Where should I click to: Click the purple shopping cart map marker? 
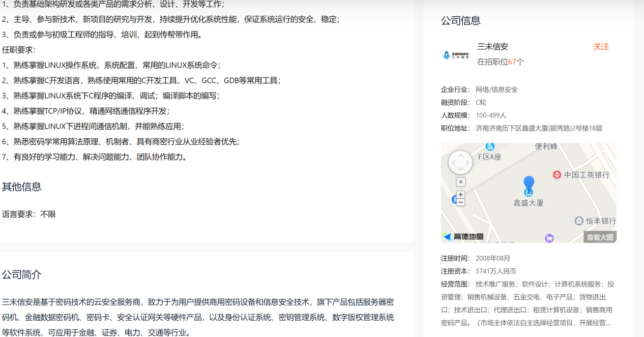[549, 238]
